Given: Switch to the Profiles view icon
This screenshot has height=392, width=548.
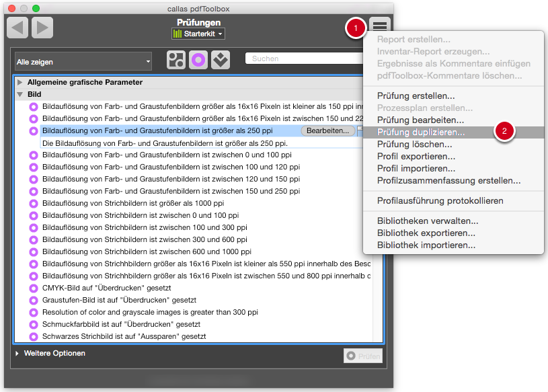Looking at the screenshot, I should (176, 60).
